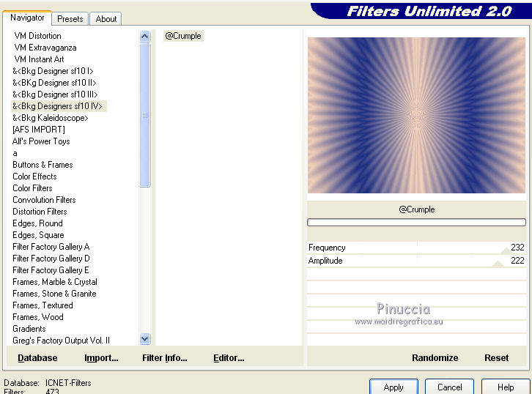This screenshot has width=532, height=394.
Task: Apply the @Crumple filter
Action: pyautogui.click(x=394, y=387)
